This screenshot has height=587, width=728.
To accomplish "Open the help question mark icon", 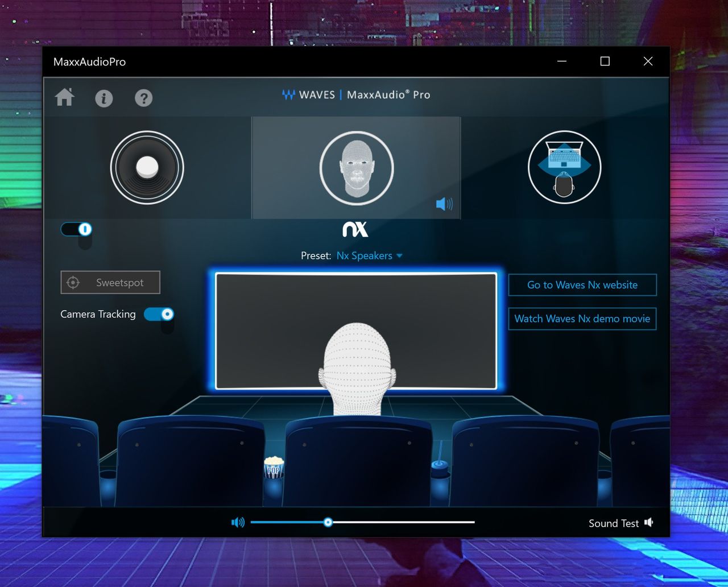I will 143,98.
